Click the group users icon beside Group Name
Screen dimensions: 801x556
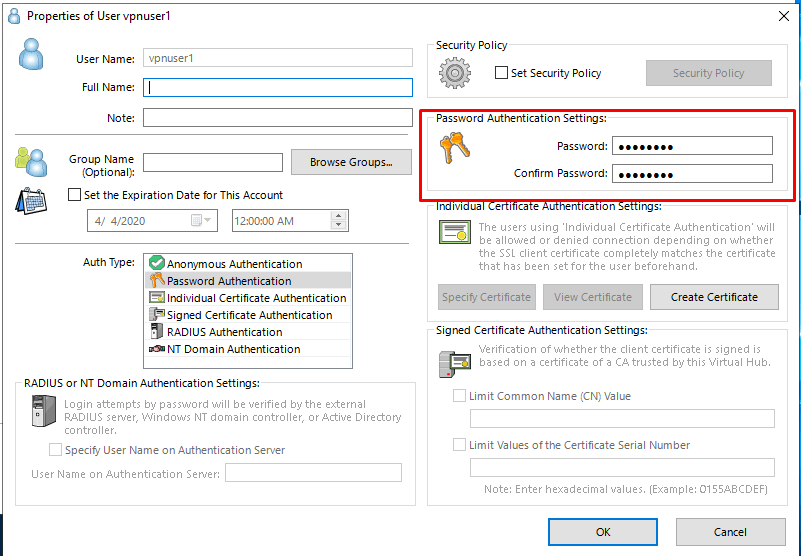(31, 160)
